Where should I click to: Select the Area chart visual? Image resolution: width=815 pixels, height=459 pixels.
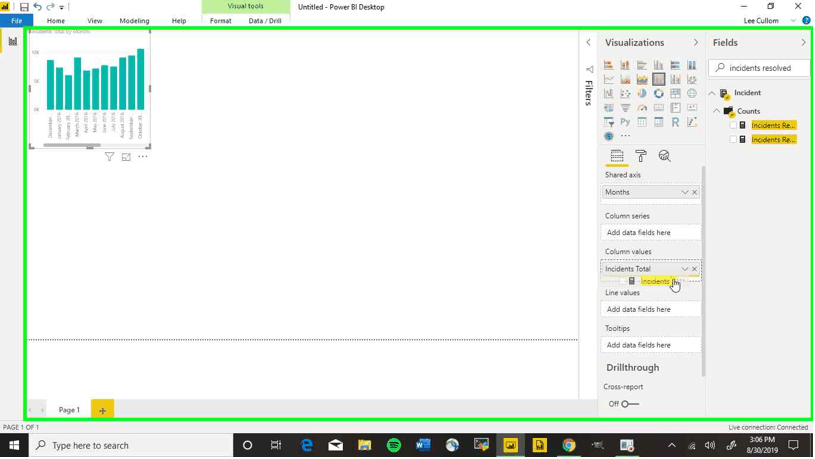(625, 80)
